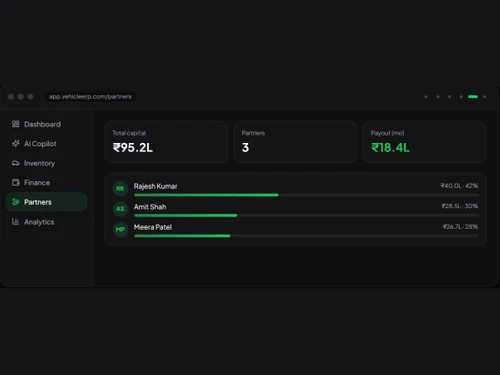Select the Rajesh Kumar name
This screenshot has width=500, height=375.
155,186
